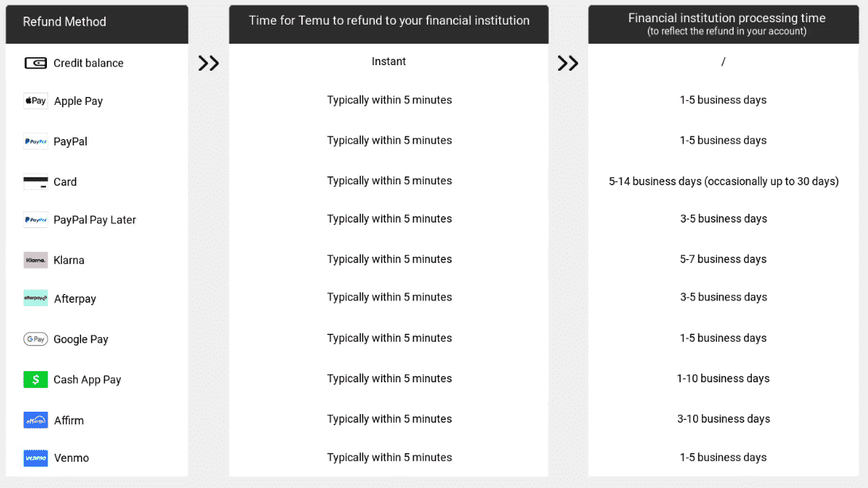Click the Refund Method column header
The width and height of the screenshot is (868, 488).
[x=64, y=22]
